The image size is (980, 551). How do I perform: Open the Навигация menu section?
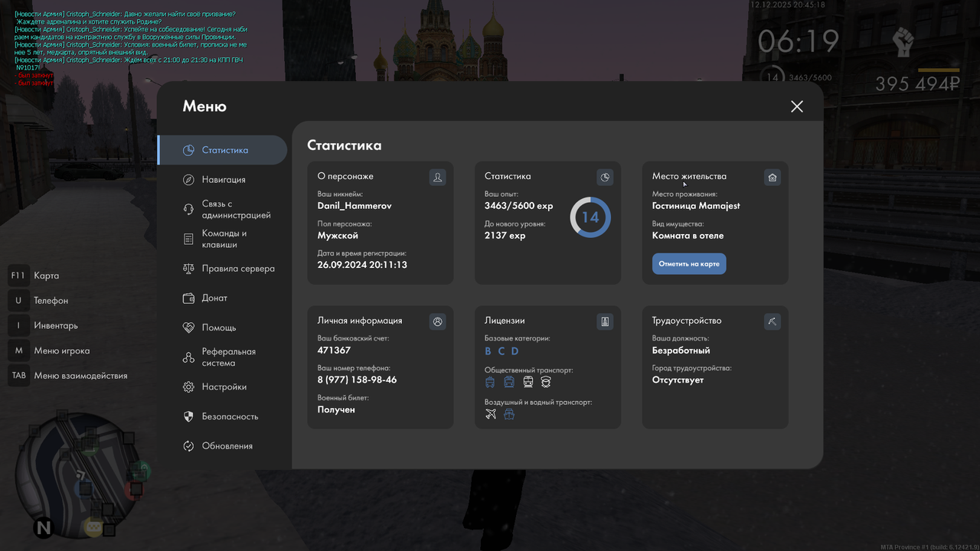pyautogui.click(x=222, y=179)
